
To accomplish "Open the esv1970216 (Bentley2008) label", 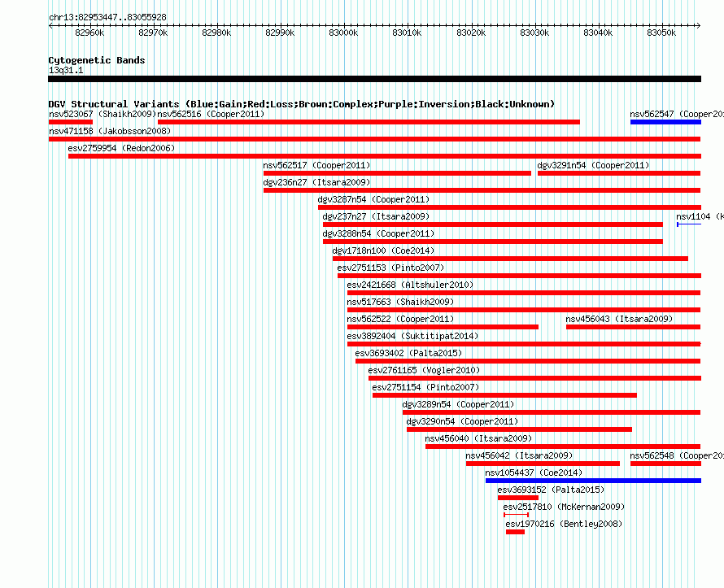I will click(x=564, y=524).
